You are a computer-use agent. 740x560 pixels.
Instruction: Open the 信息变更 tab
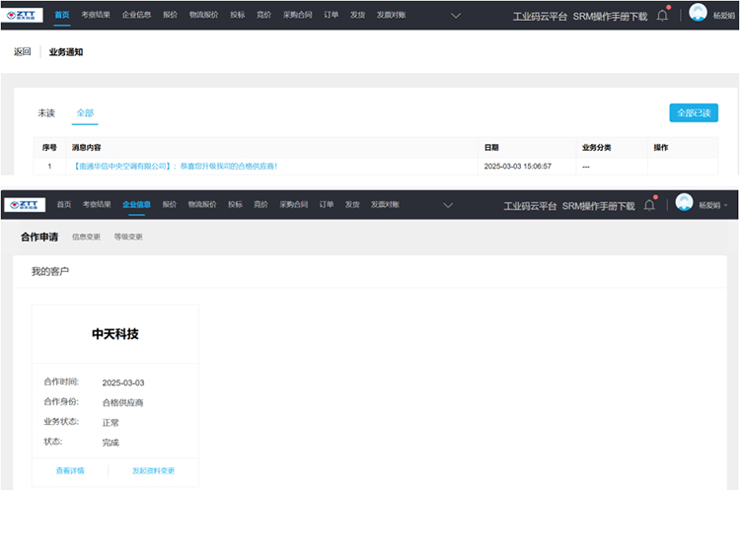86,237
